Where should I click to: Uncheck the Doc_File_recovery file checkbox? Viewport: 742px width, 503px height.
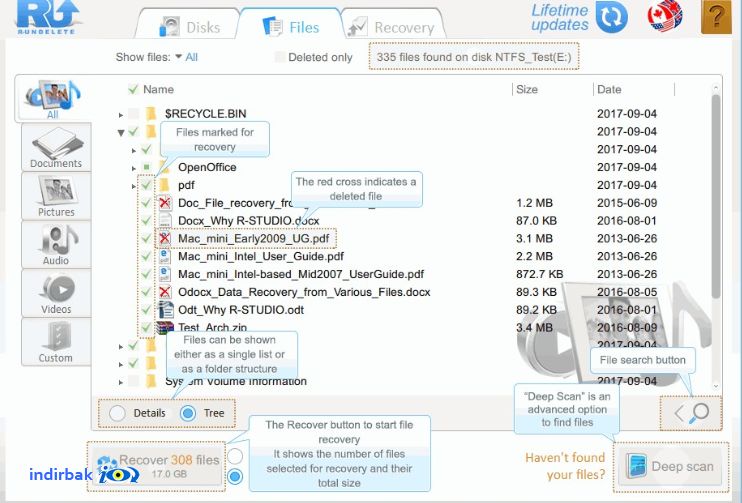[147, 203]
